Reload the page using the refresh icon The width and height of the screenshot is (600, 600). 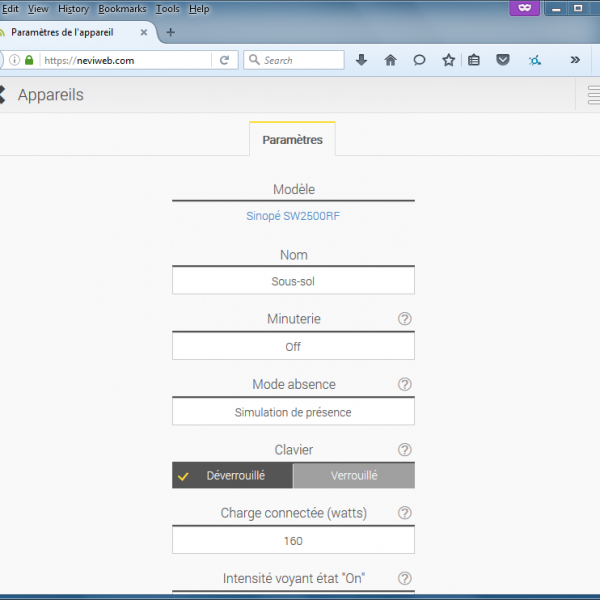[224, 60]
